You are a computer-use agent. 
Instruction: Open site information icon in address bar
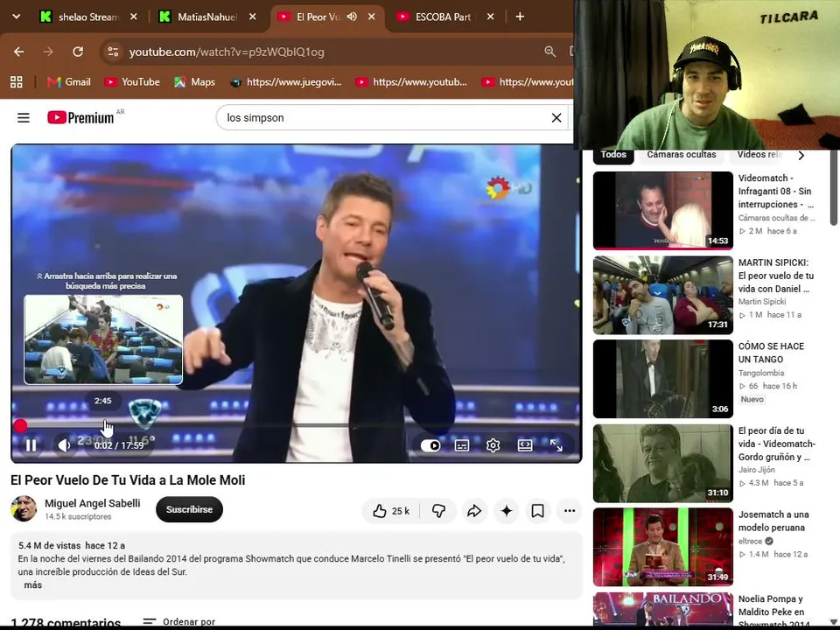coord(113,52)
